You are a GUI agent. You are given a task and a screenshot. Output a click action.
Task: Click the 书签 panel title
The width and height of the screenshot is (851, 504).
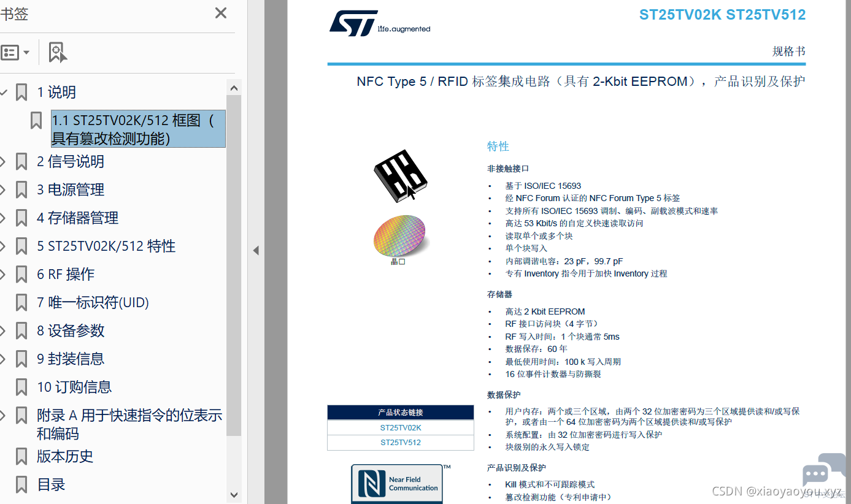(14, 13)
